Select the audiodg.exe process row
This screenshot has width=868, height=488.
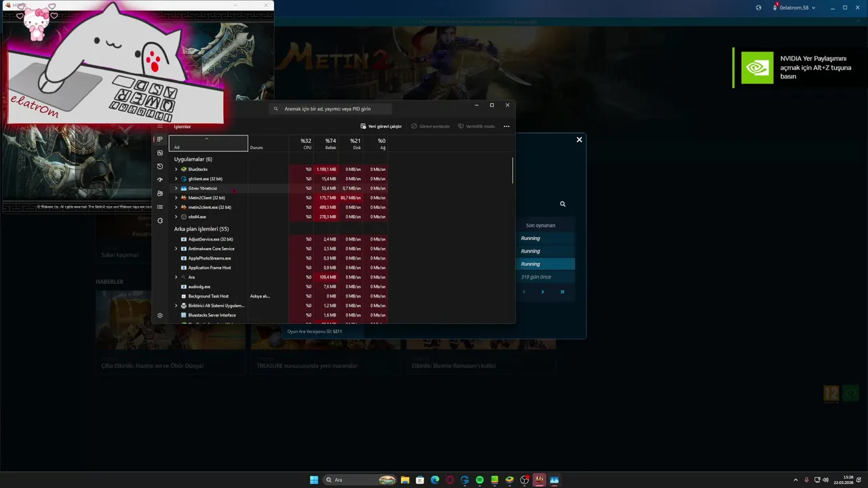[x=278, y=287]
